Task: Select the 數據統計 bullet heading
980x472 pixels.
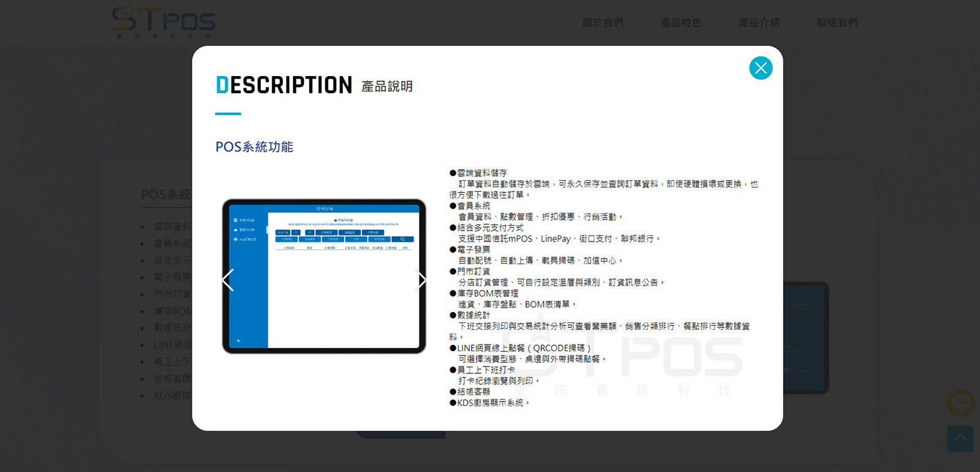Action: 470,315
